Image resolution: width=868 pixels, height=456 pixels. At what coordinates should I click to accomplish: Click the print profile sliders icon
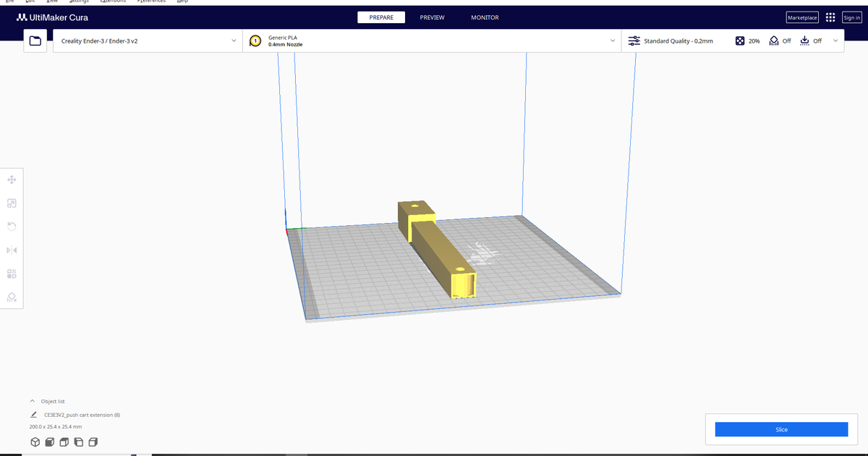click(x=634, y=41)
